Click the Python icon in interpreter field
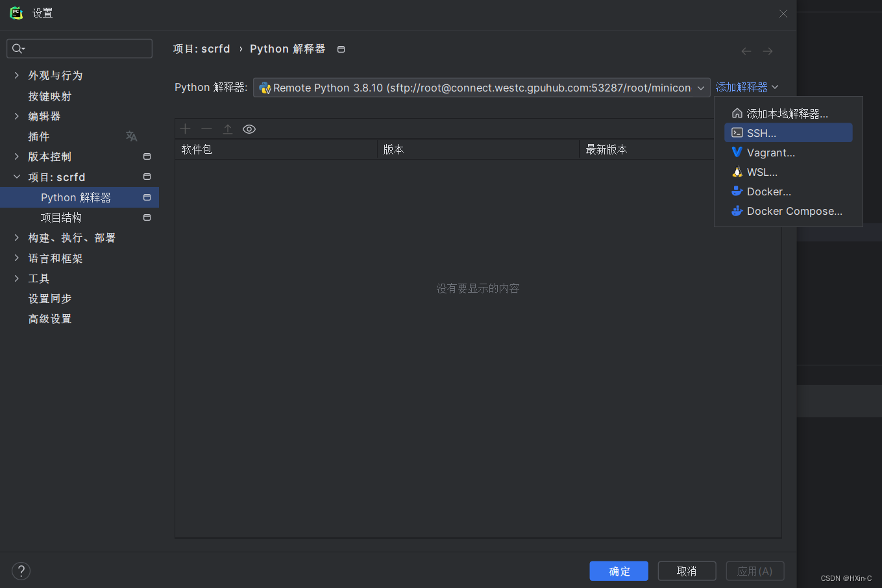 coord(265,88)
